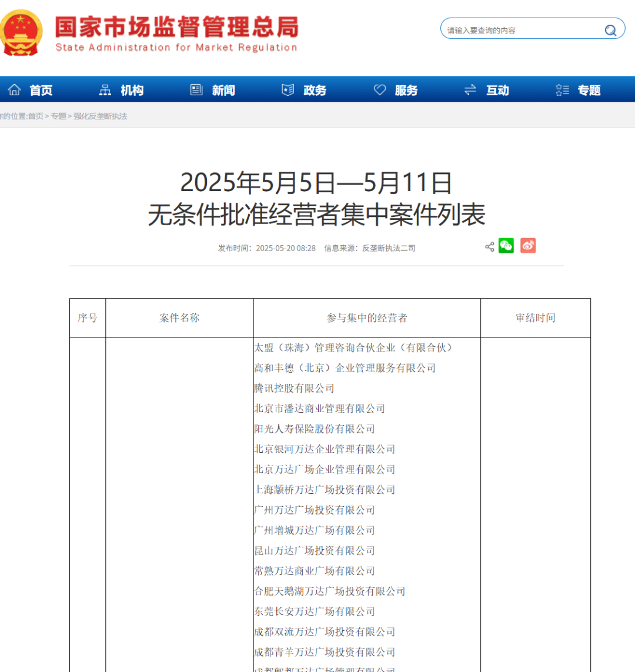The image size is (635, 672).
Task: Click the 强化反垄断执法 breadcrumb link
Action: (x=101, y=116)
